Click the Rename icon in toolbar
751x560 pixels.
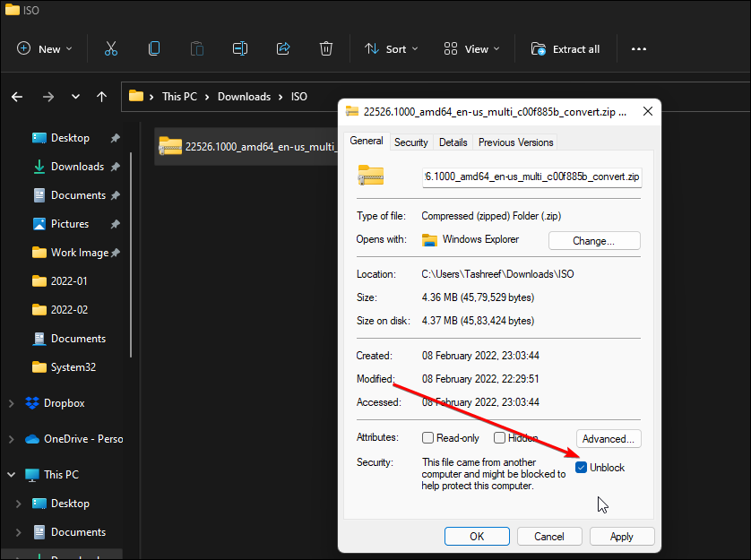240,48
